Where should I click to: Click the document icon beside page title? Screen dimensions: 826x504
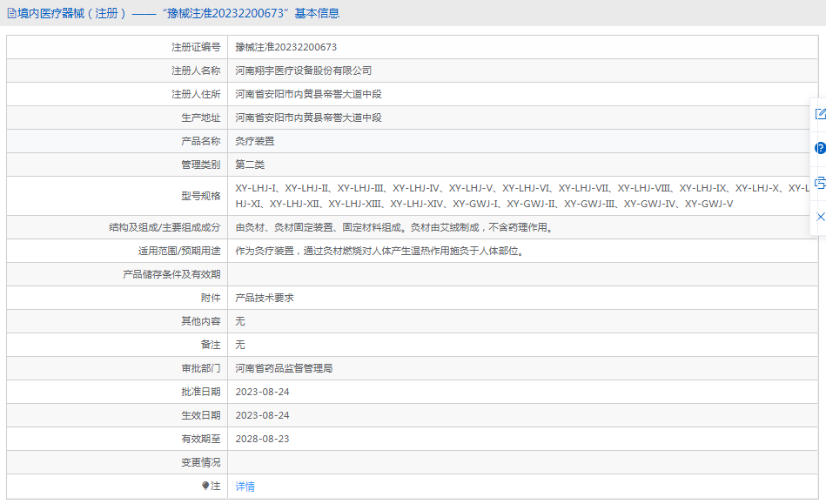point(11,14)
